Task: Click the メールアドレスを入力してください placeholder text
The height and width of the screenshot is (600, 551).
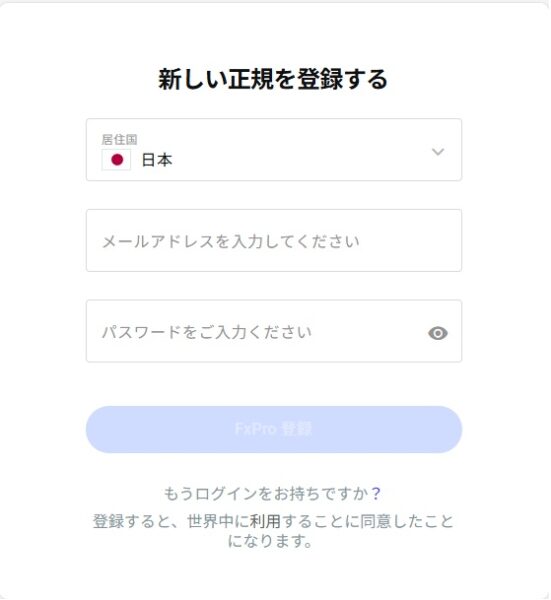Action: coord(231,241)
